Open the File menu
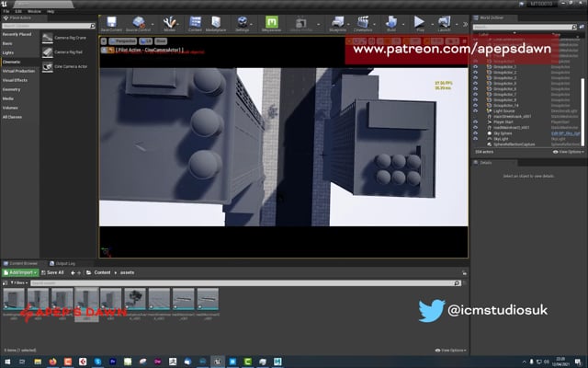The image size is (588, 368). 6,11
